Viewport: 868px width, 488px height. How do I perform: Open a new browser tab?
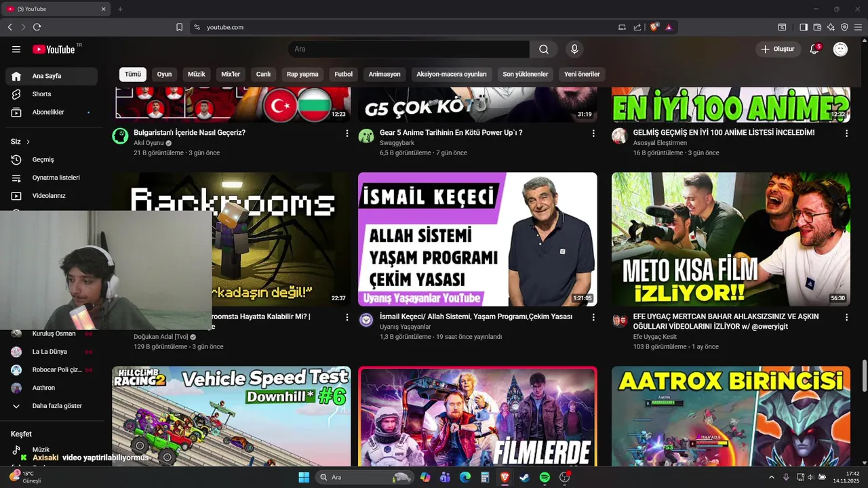tap(120, 9)
